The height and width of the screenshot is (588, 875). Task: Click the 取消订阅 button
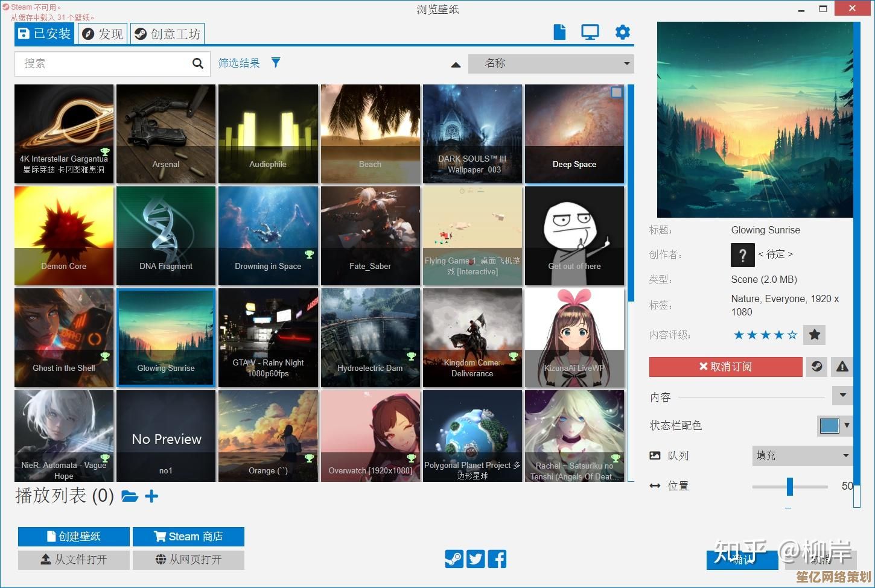(x=725, y=367)
